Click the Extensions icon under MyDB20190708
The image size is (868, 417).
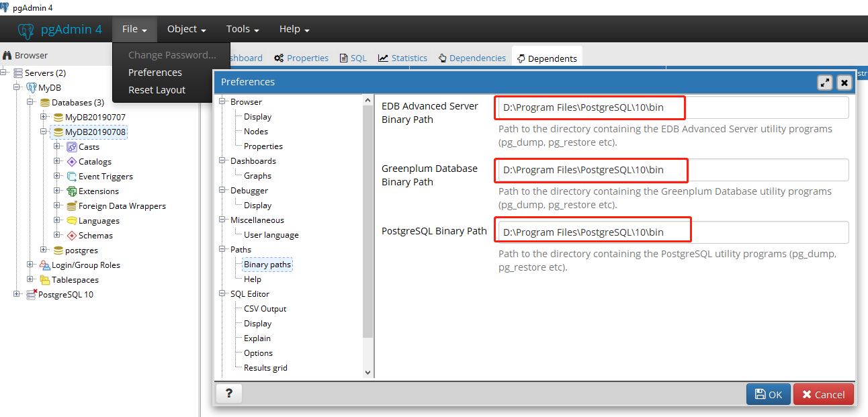[72, 191]
